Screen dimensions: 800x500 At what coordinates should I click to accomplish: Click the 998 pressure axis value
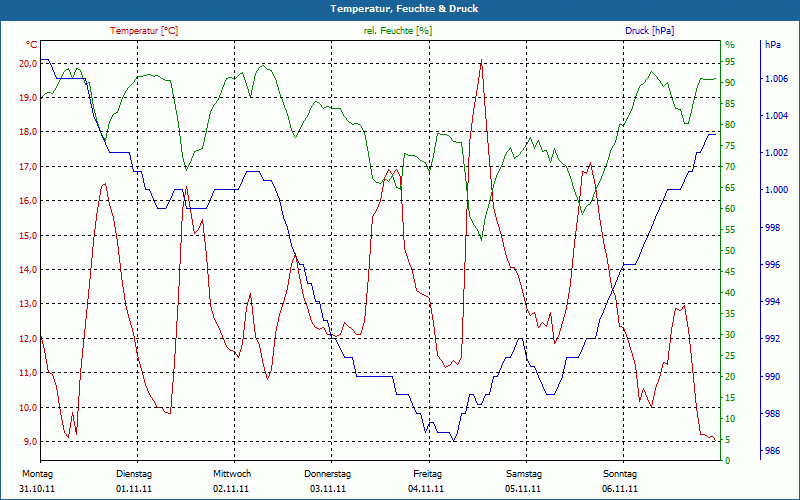pyautogui.click(x=772, y=228)
